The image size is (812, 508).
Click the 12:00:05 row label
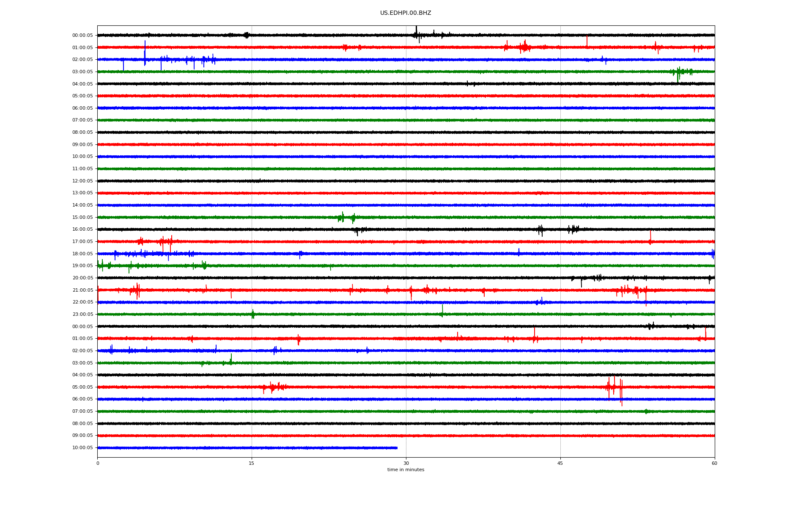[82, 181]
